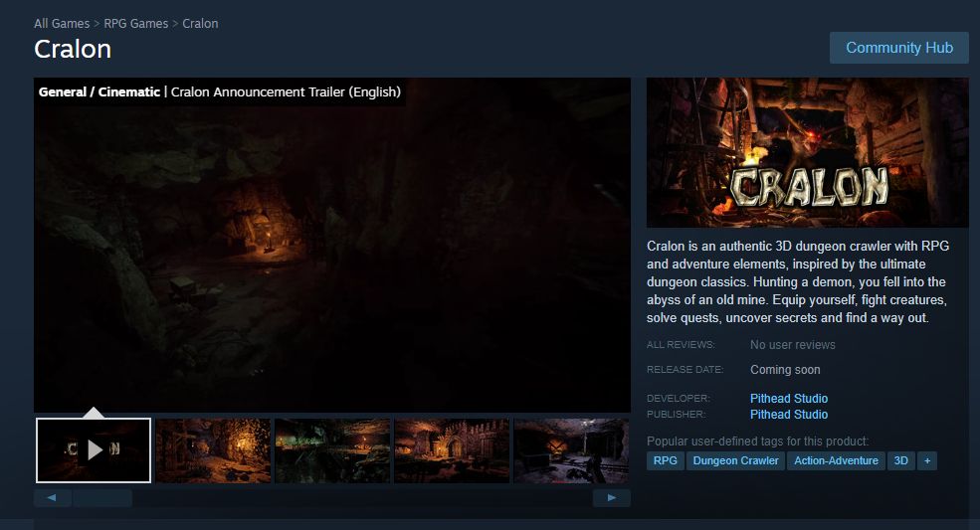The width and height of the screenshot is (980, 530).
Task: Select the dark cavern with green water screenshot
Action: click(332, 450)
